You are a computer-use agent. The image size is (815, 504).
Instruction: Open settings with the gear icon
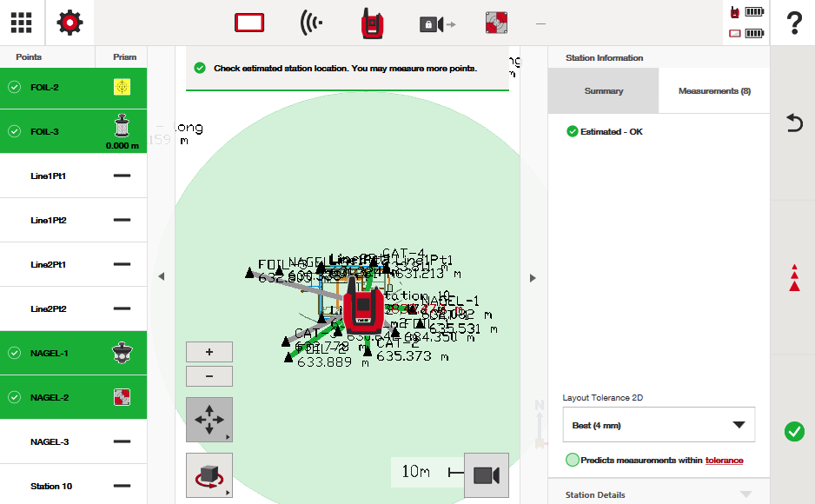[70, 23]
